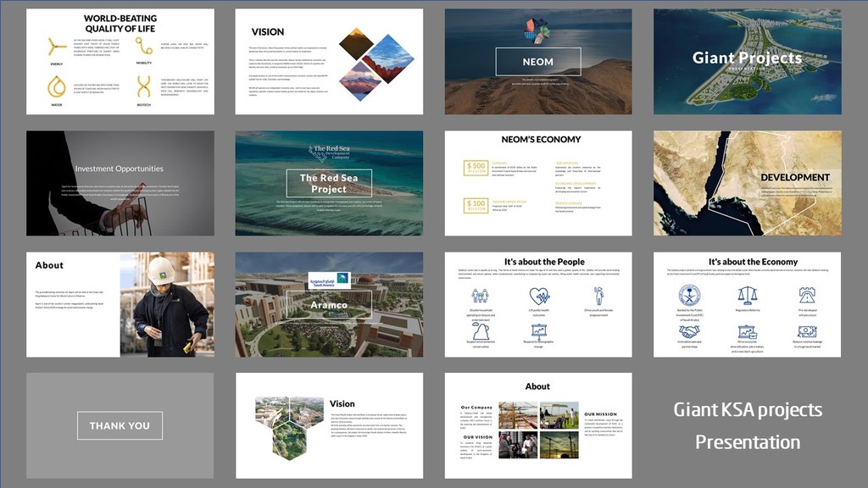Select the Vision slide with hexagon photo

(329, 425)
